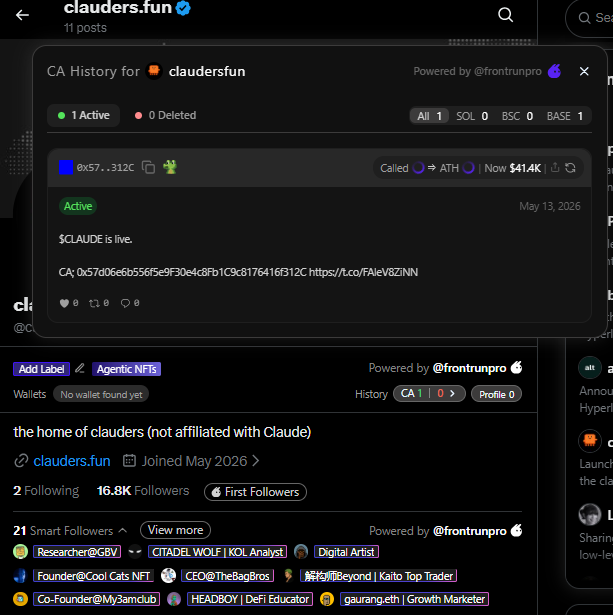Click avatar beside CEO@TheBagBros label
This screenshot has height=615, width=613.
click(x=168, y=576)
